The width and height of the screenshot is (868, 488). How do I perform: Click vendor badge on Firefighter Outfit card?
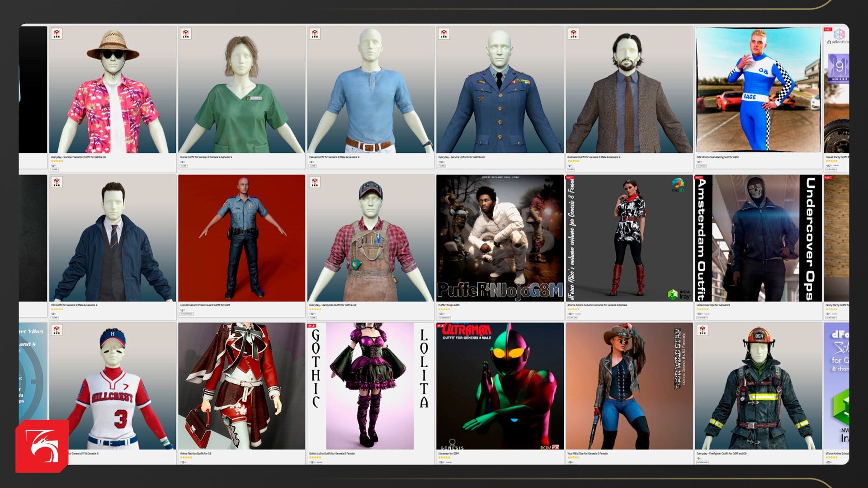click(703, 330)
